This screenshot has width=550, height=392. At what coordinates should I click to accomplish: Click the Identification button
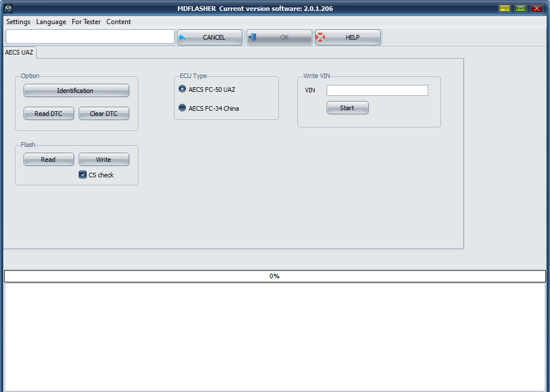76,91
